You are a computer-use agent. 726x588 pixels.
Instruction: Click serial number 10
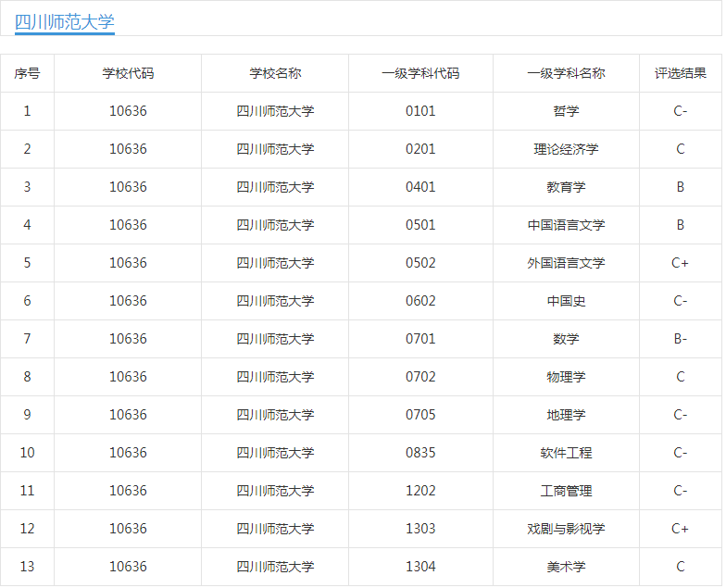pyautogui.click(x=28, y=453)
